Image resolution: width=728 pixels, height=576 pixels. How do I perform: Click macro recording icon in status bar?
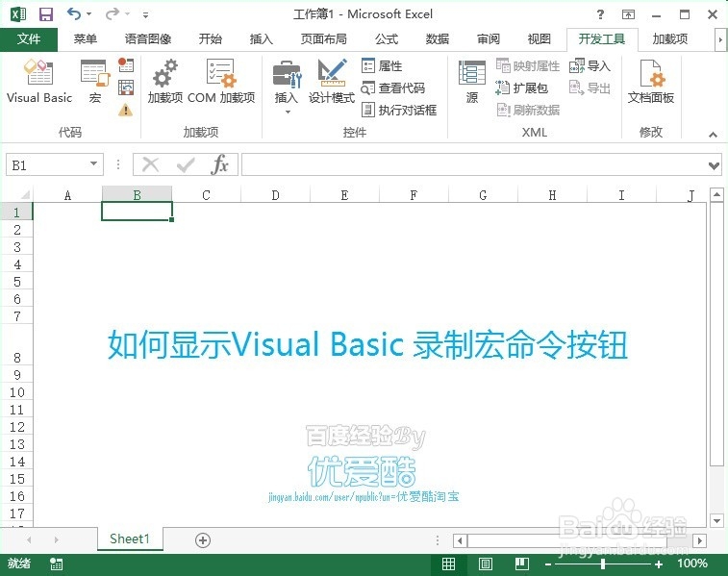coord(56,563)
